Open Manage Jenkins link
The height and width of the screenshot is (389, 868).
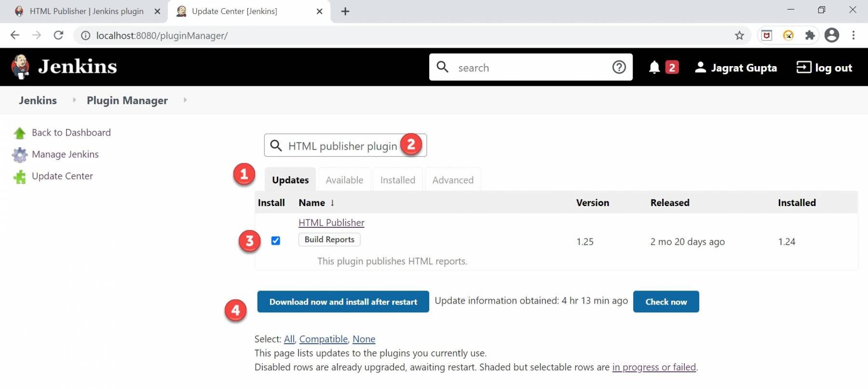tap(65, 154)
